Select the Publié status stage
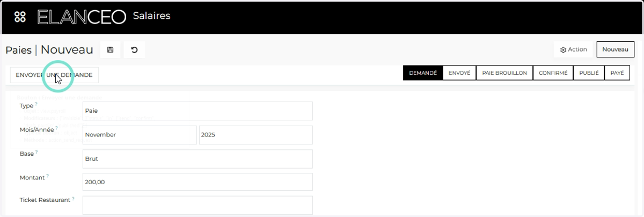 [589, 73]
